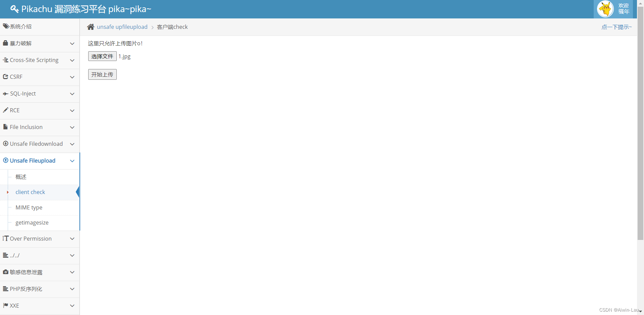Click the RCE pencil icon
Viewport: 644px width, 315px height.
[x=5, y=110]
